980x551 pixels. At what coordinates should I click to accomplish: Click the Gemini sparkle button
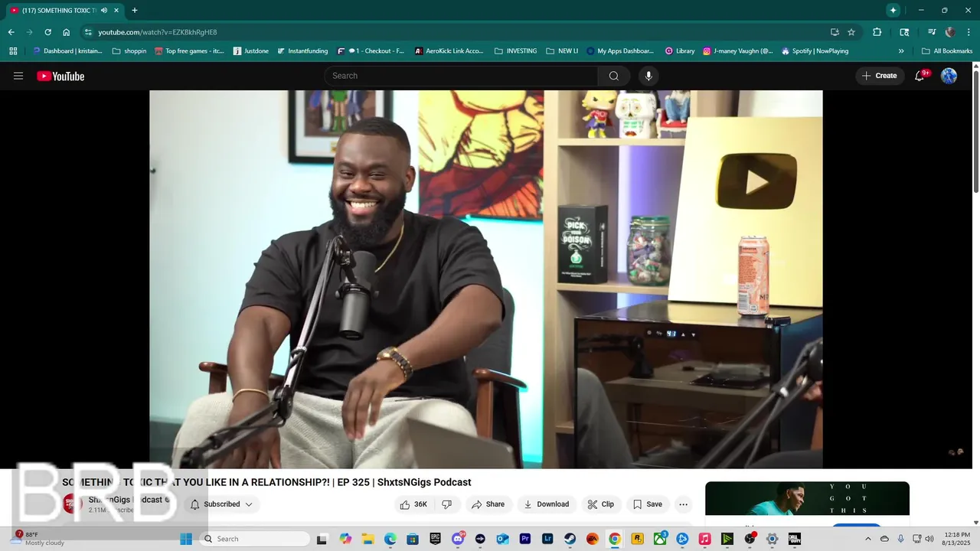[893, 11]
